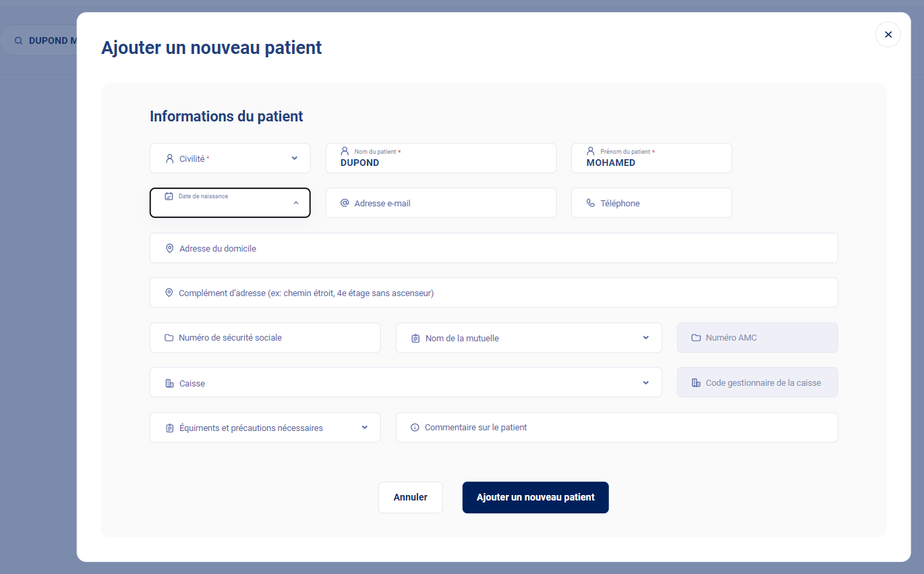Screen dimensions: 924x574
Task: Collapse the Date de naissance chevron
Action: 296,203
